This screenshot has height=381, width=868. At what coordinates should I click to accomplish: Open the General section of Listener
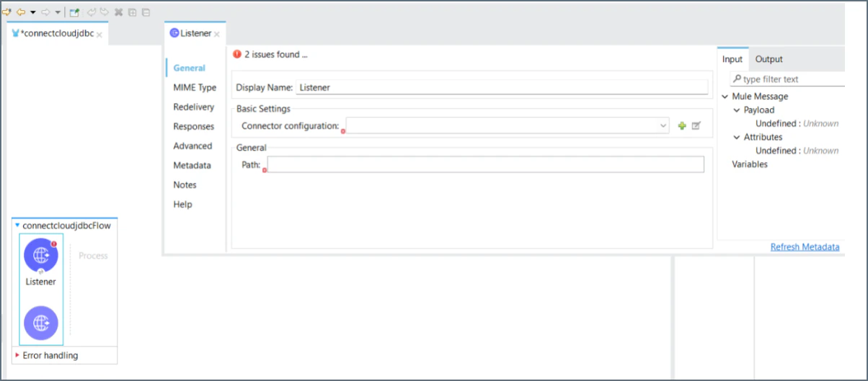[x=190, y=68]
